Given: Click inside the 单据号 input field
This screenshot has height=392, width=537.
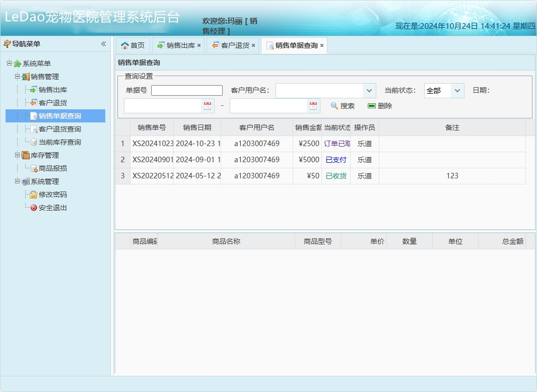Looking at the screenshot, I should tap(186, 90).
